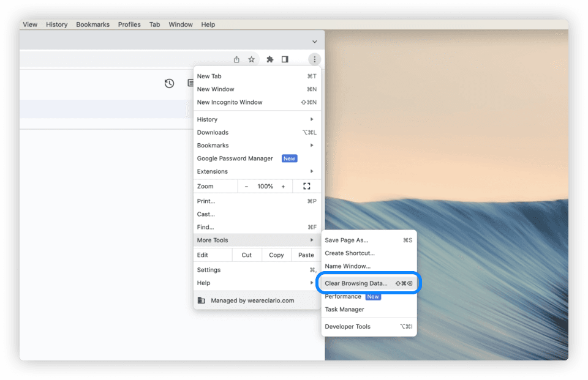Expand the Bookmarks submenu arrow
Viewport: 588px width, 380px height.
tap(312, 145)
